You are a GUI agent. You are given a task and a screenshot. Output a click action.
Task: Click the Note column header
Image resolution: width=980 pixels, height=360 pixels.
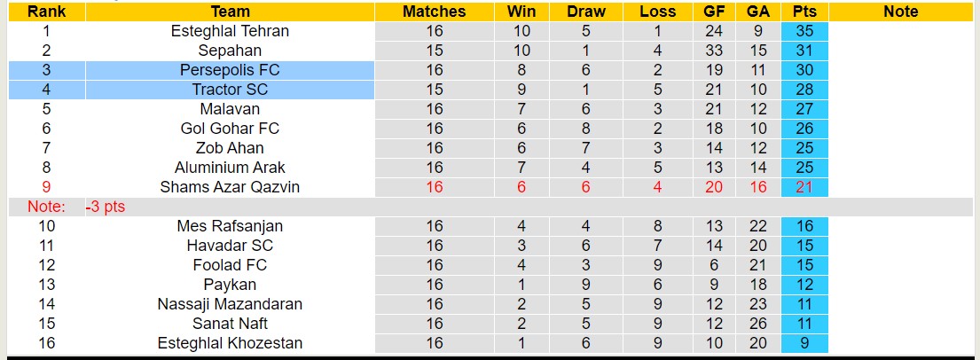[x=901, y=12]
